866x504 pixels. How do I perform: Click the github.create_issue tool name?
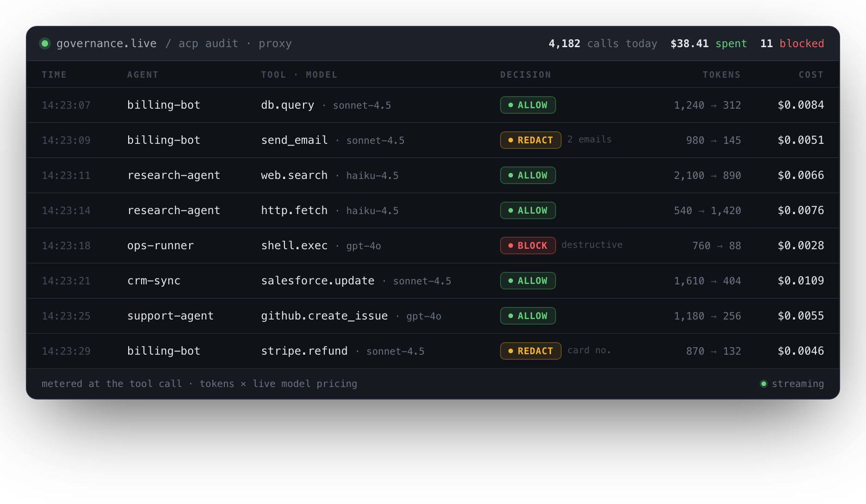click(324, 316)
